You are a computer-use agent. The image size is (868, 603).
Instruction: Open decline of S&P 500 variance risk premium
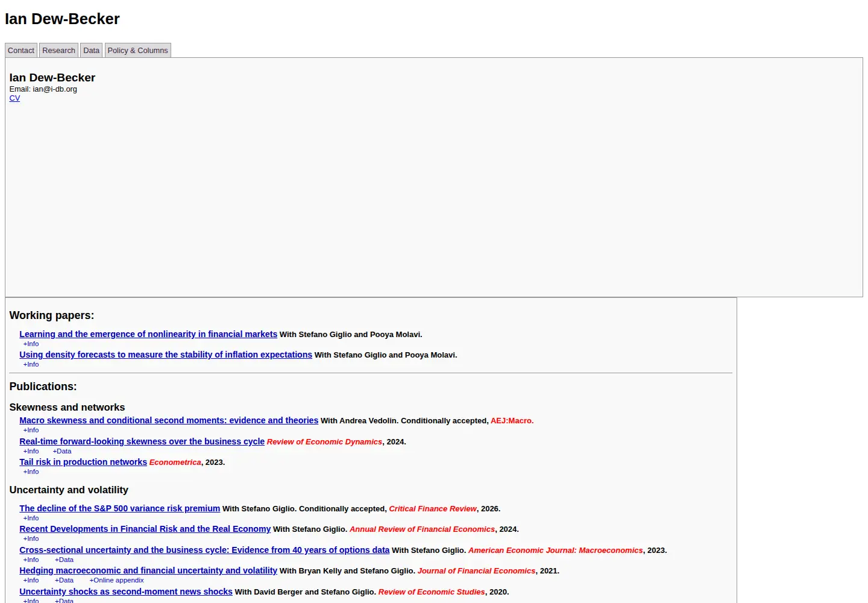click(119, 508)
